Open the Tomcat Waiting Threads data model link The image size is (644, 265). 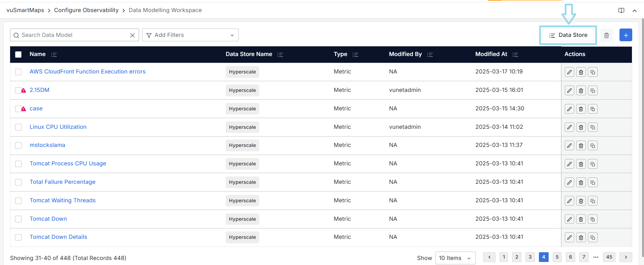(x=62, y=200)
